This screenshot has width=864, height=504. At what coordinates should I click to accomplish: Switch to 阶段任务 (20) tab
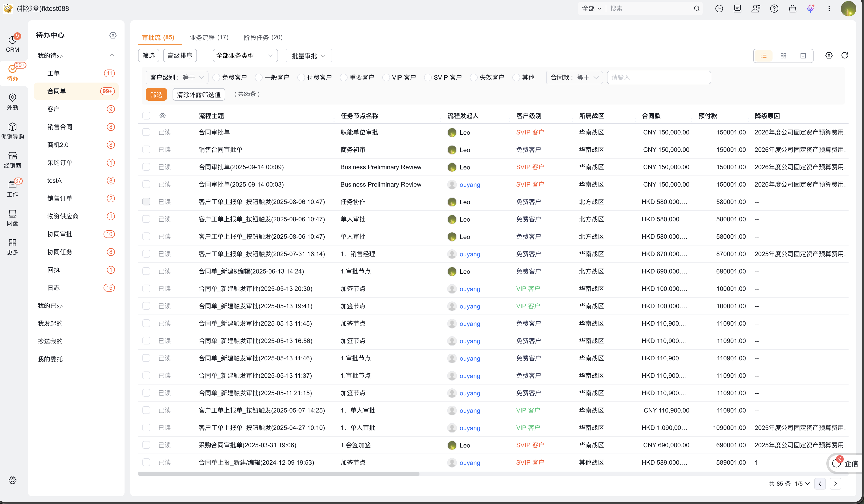(263, 37)
